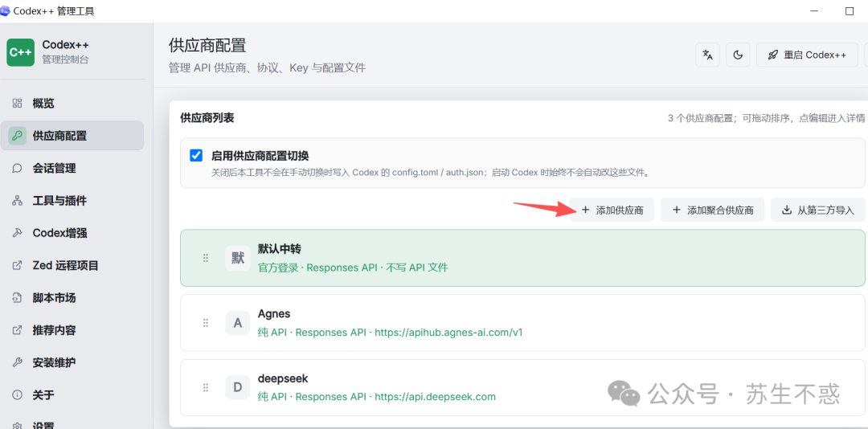868x429 pixels.
Task: Click the external-link icon for Zed 远程项目
Action: pos(17,265)
